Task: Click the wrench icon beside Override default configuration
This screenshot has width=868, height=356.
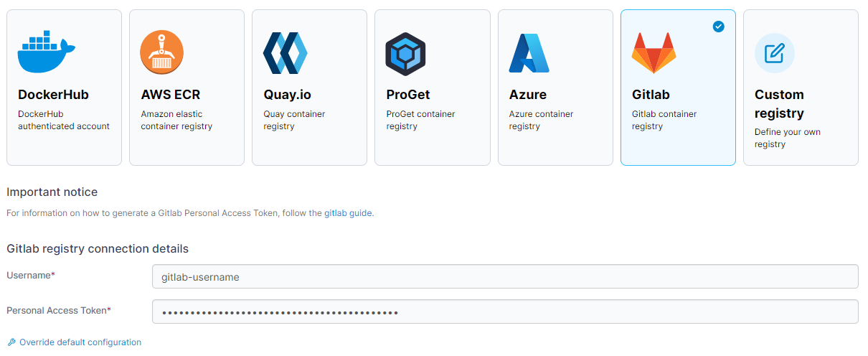Action: (x=11, y=342)
